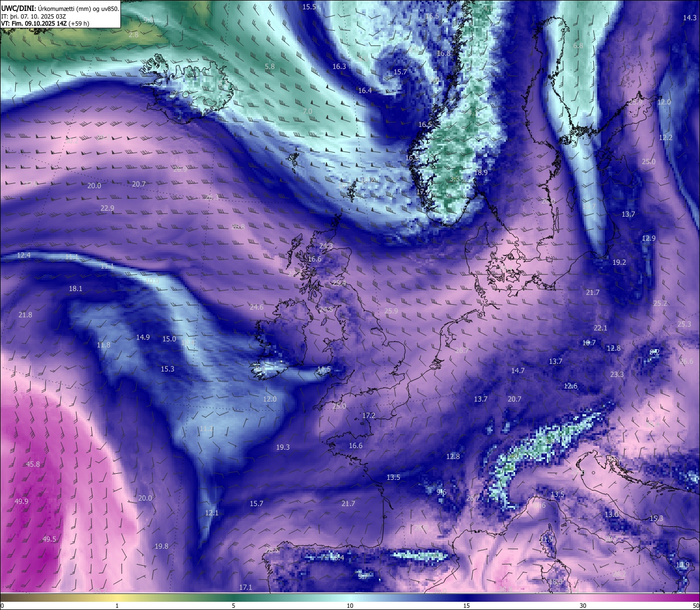Click the 11.8 value on the map
Screen dimensions: 700x610
tap(103, 345)
